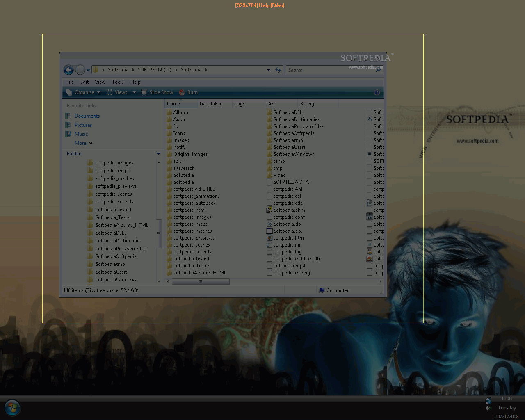Screen dimensions: 525x420
Task: Click the Tags column header
Action: [x=249, y=104]
